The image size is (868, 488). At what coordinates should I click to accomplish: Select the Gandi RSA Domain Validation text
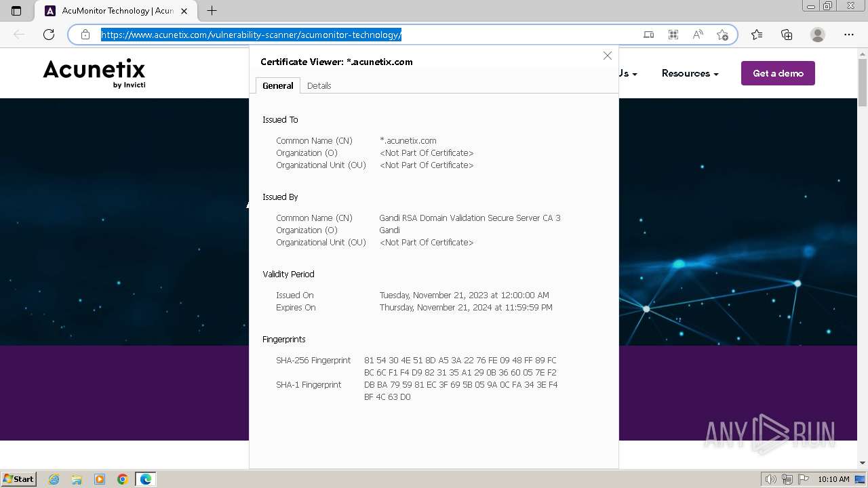pos(470,218)
